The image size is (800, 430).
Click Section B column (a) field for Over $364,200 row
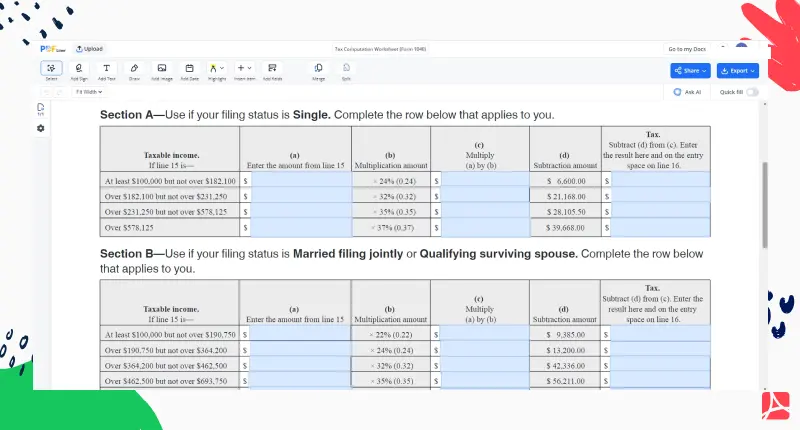300,365
